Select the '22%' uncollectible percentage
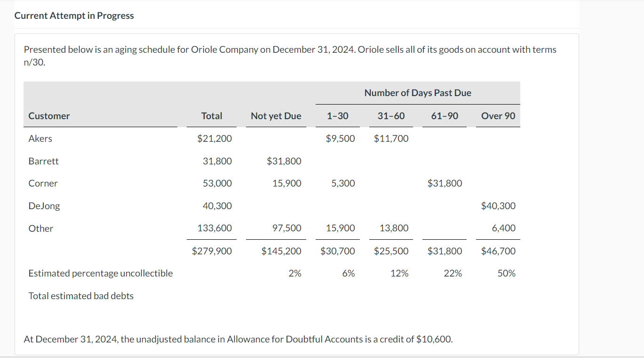 point(453,273)
